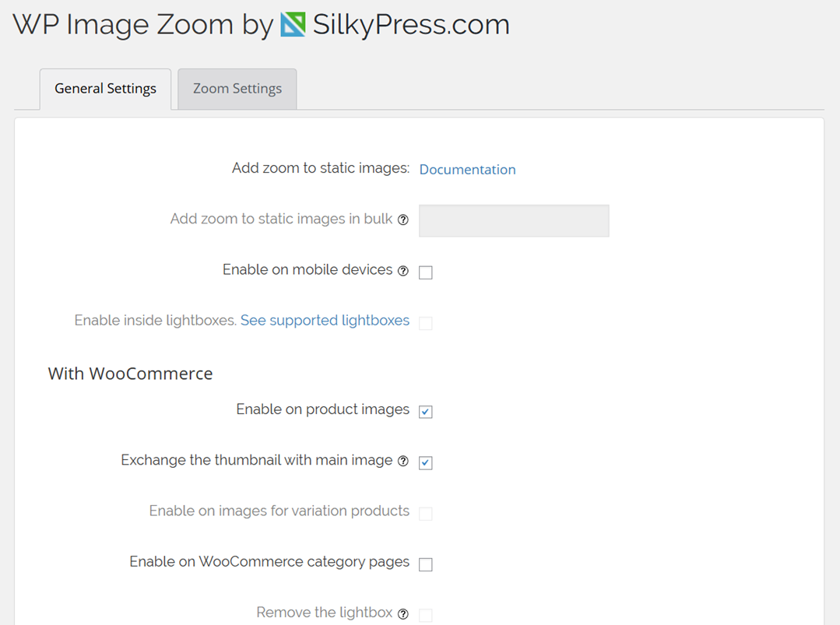Click the 'Enable on product images' label text
This screenshot has width=840, height=625.
coord(322,409)
